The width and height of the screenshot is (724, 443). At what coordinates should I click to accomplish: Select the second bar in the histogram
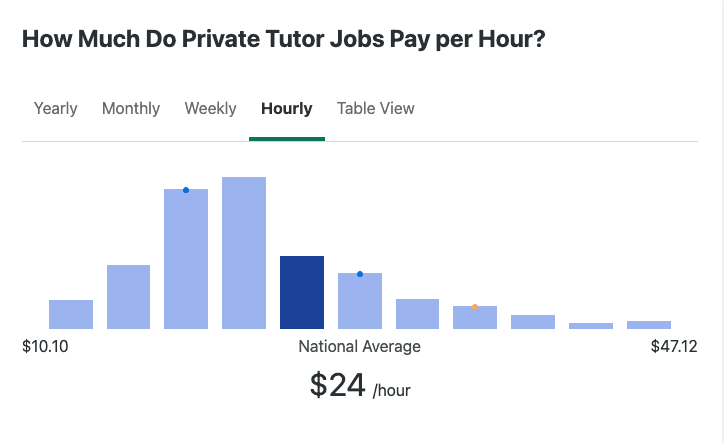(x=128, y=297)
